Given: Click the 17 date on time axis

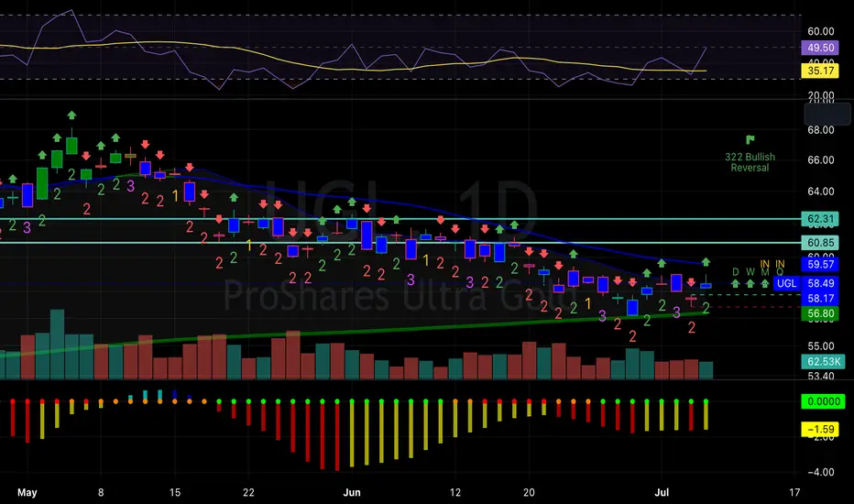Looking at the screenshot, I should pyautogui.click(x=794, y=493).
